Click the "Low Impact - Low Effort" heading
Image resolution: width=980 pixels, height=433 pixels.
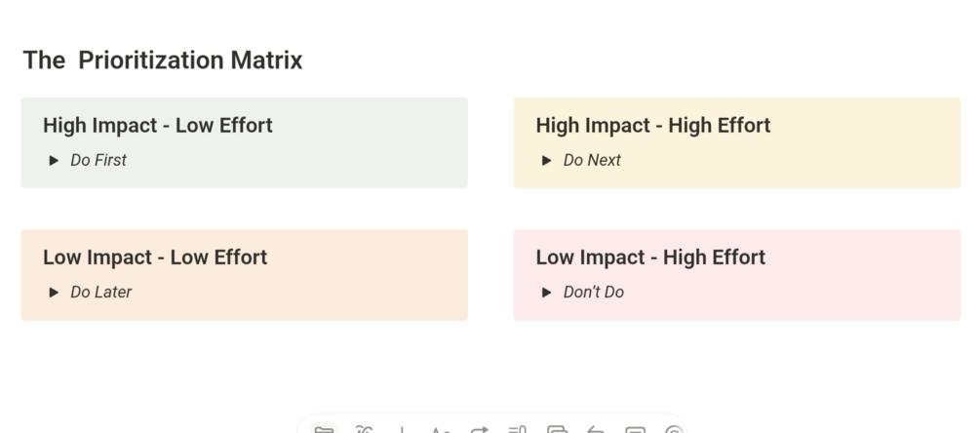[154, 257]
